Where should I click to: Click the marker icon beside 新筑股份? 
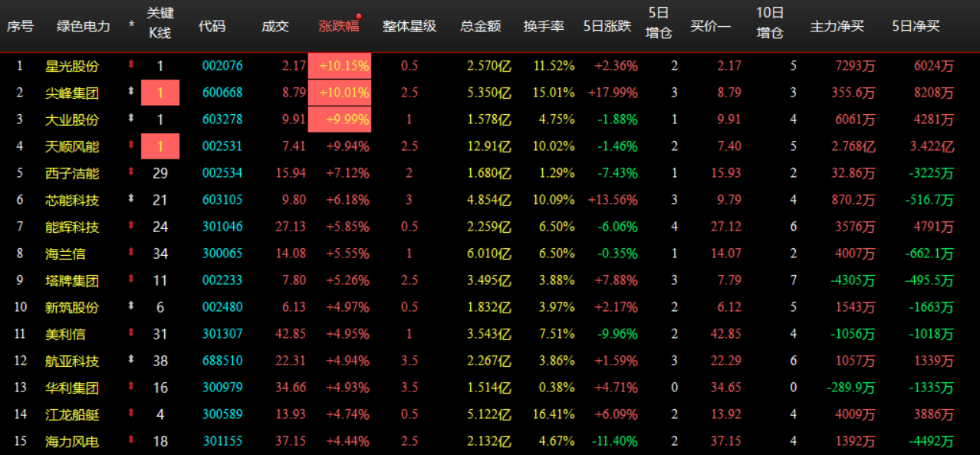(131, 306)
